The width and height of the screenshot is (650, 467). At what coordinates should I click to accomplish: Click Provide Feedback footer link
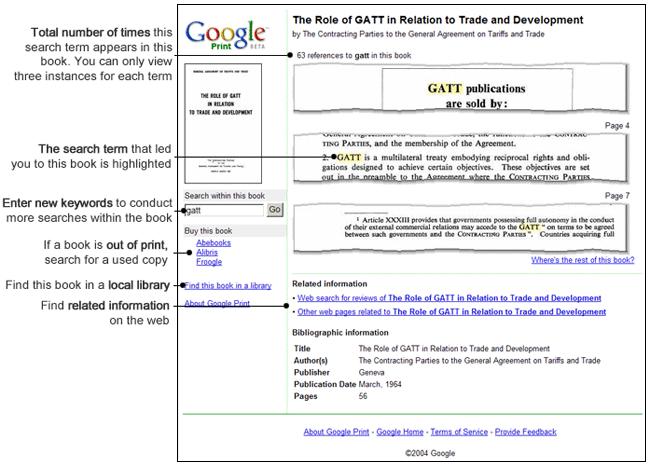pyautogui.click(x=525, y=432)
